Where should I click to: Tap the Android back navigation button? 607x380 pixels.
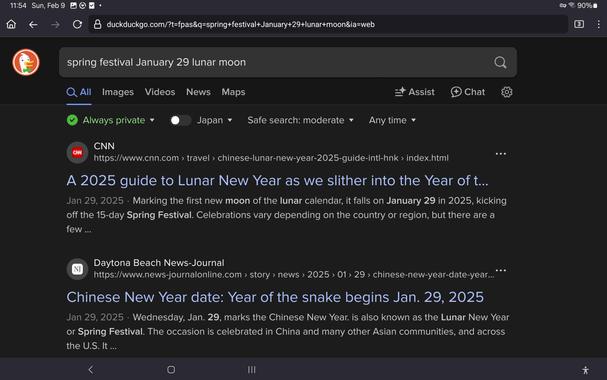point(91,370)
